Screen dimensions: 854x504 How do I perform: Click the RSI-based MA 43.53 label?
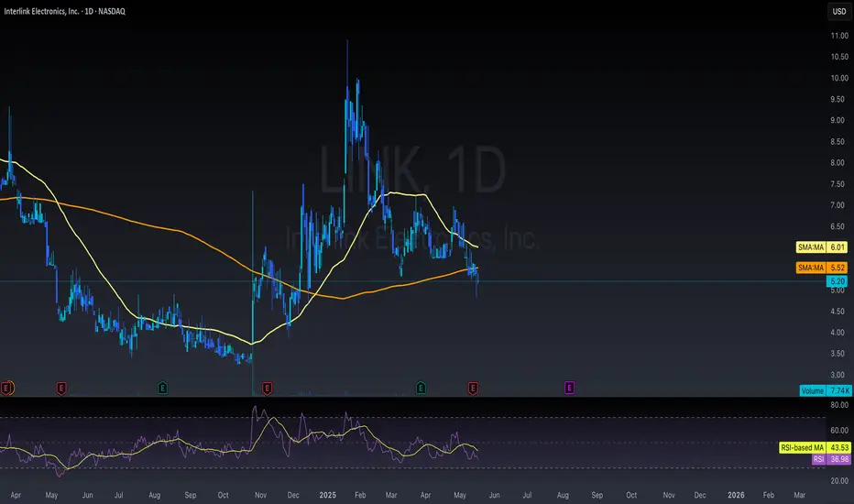coord(815,447)
